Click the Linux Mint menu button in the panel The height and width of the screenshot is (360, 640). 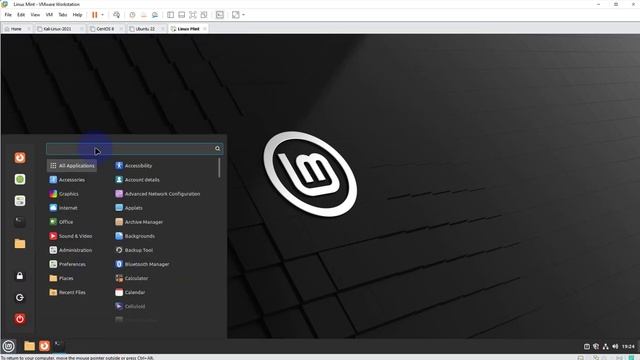point(9,346)
